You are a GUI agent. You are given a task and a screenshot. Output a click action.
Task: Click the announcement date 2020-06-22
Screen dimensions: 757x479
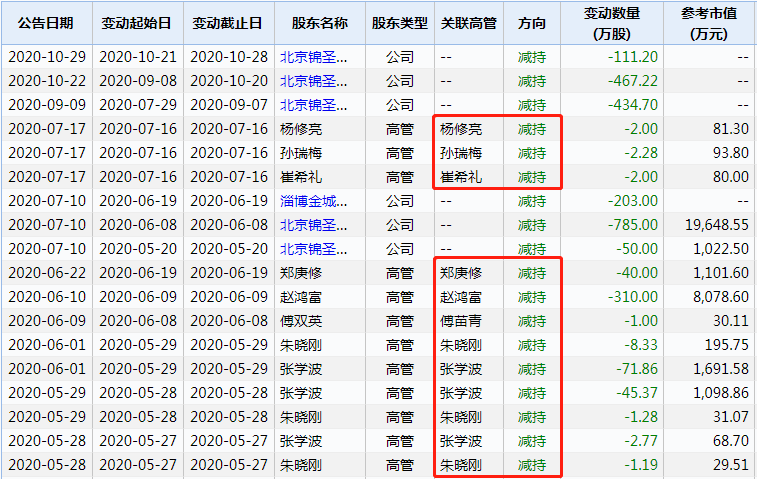[x=47, y=273]
